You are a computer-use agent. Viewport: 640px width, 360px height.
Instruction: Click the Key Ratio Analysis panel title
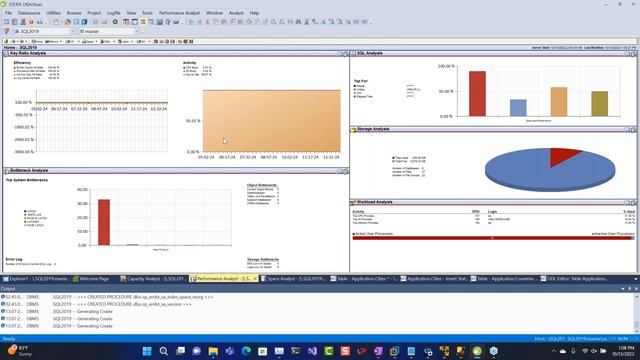click(28, 53)
